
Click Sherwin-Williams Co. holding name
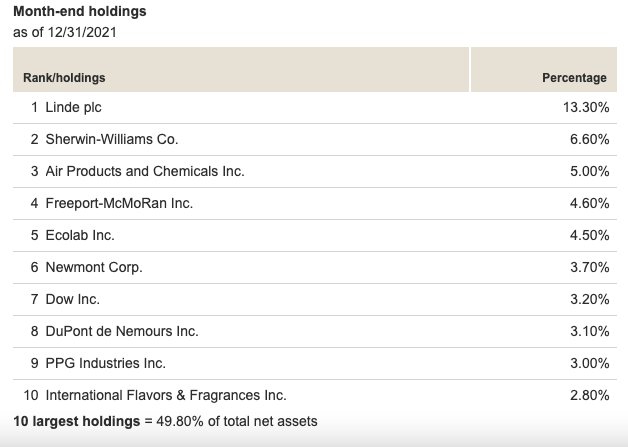112,139
